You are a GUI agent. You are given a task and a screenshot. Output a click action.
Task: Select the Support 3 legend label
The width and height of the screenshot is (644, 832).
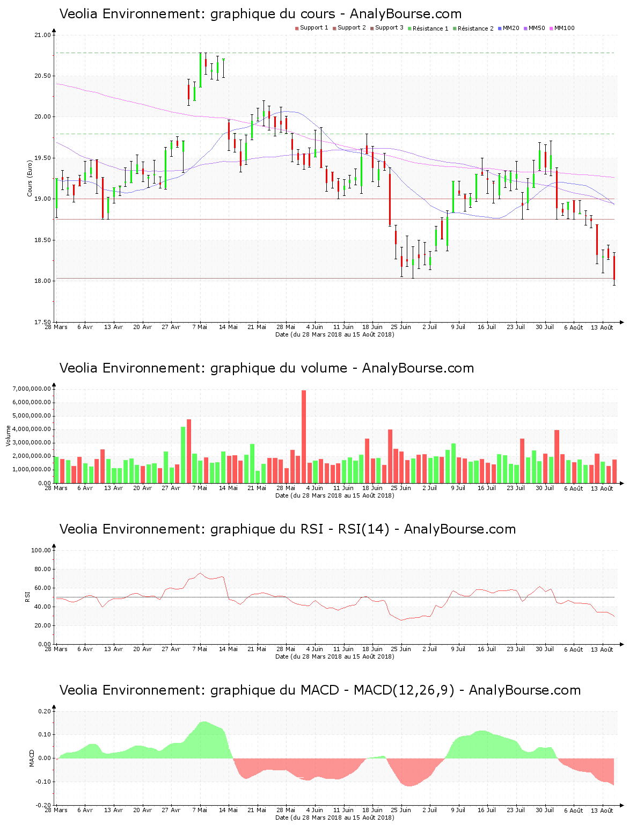tap(389, 28)
